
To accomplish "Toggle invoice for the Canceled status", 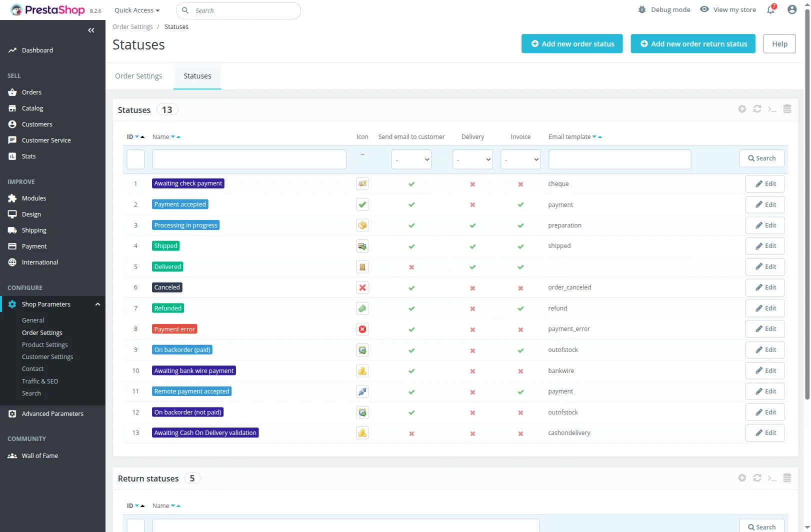I will (520, 288).
